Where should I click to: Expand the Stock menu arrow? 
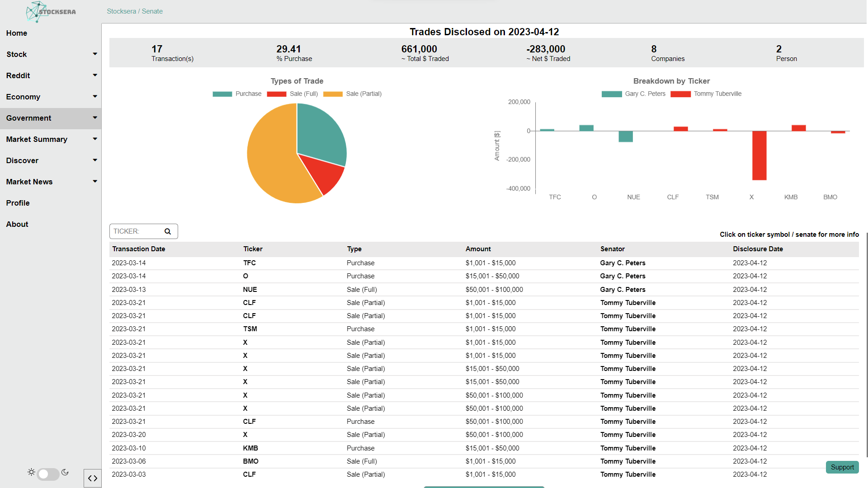pos(95,54)
